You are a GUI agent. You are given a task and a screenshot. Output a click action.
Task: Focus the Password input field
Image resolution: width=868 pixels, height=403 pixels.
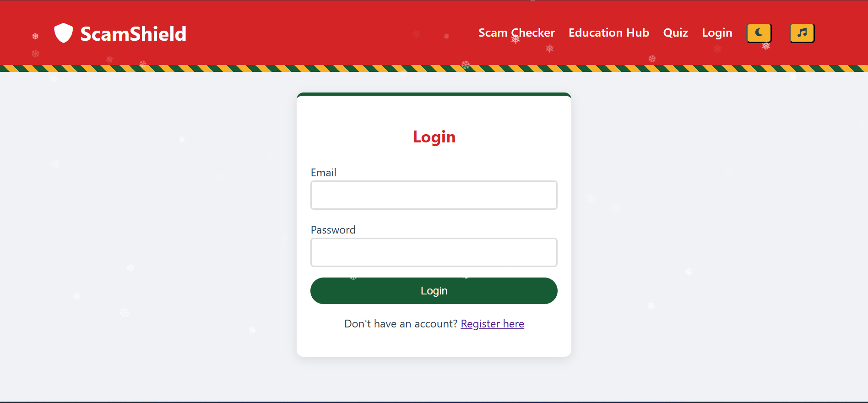click(434, 252)
